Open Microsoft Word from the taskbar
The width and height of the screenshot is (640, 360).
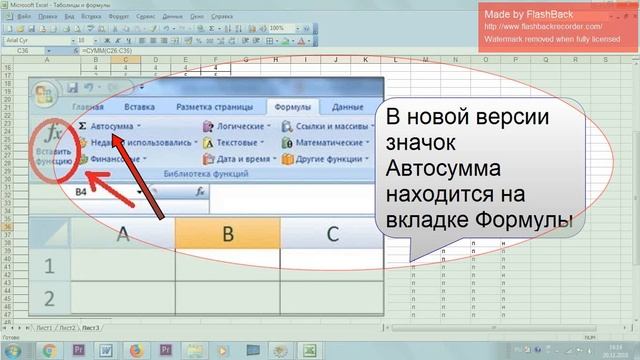(106, 351)
